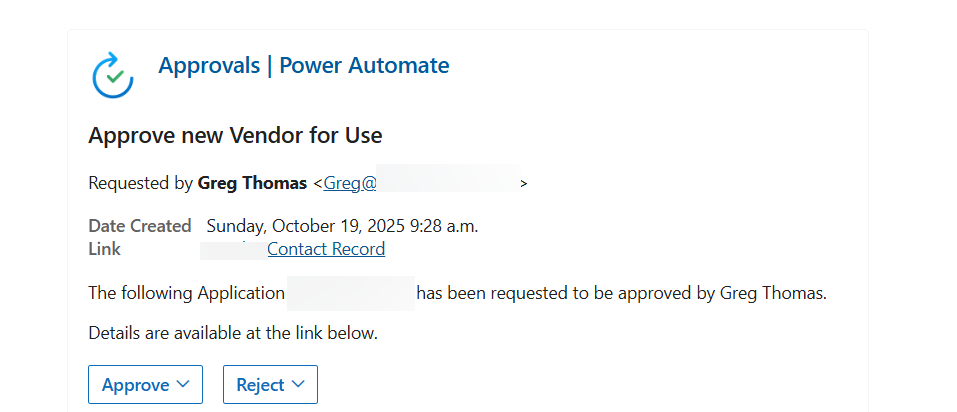Open the Greg@ email address link
957x412 pixels.
349,183
